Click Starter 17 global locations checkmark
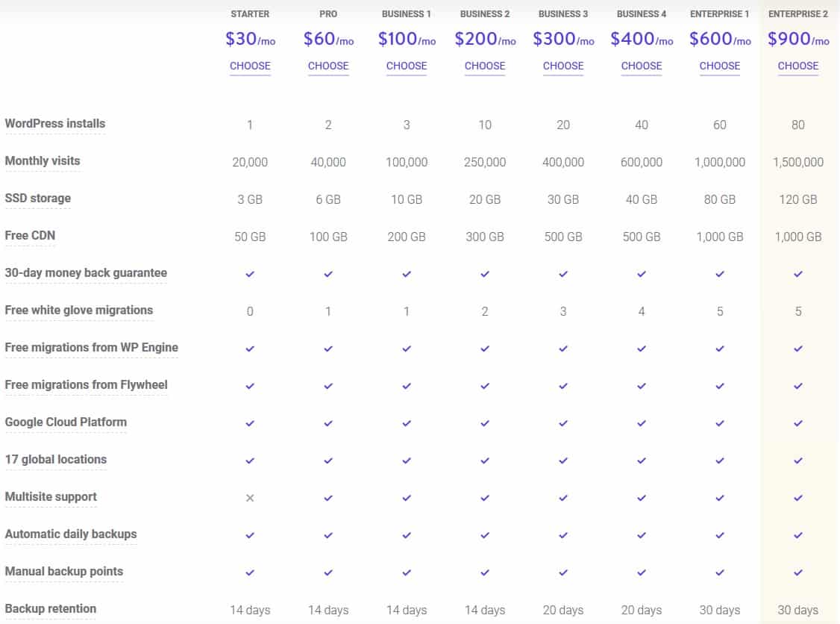 250,461
